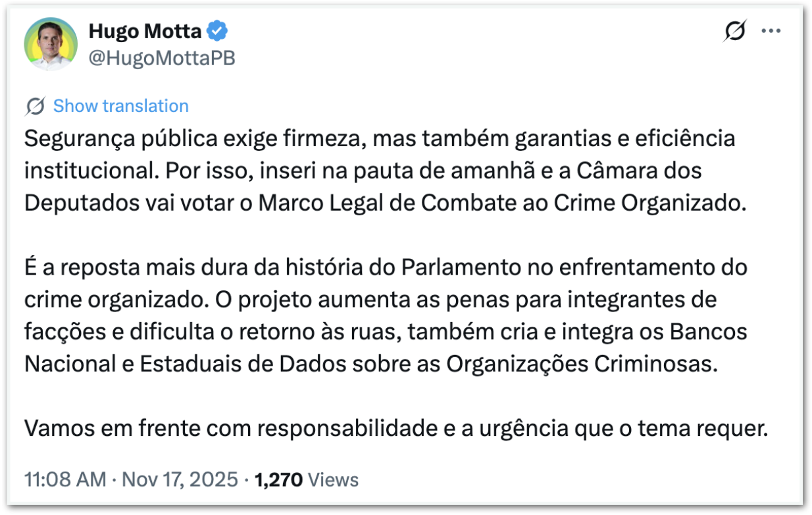
Task: Show translation of the post
Action: (120, 106)
